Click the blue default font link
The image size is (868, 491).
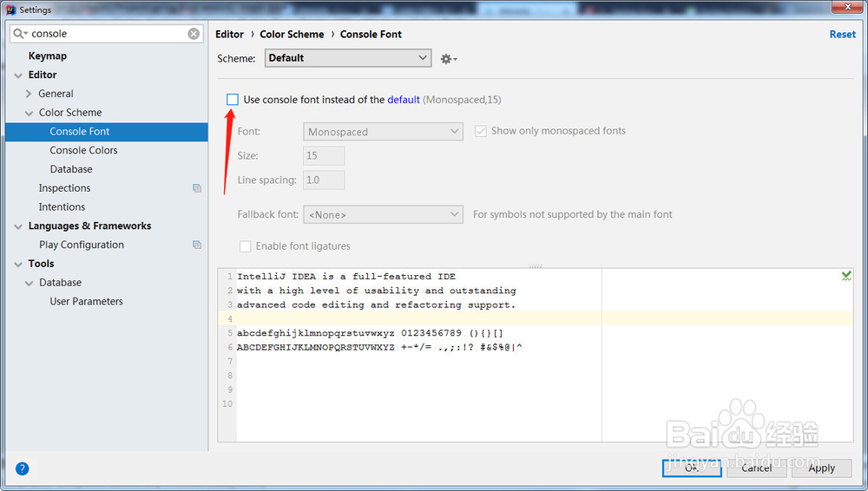[x=404, y=100]
